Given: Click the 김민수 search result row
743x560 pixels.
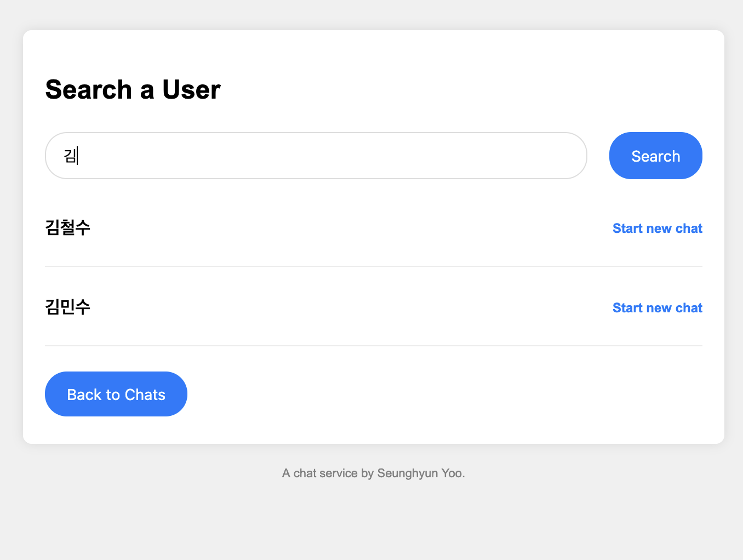Looking at the screenshot, I should (x=329, y=307).
